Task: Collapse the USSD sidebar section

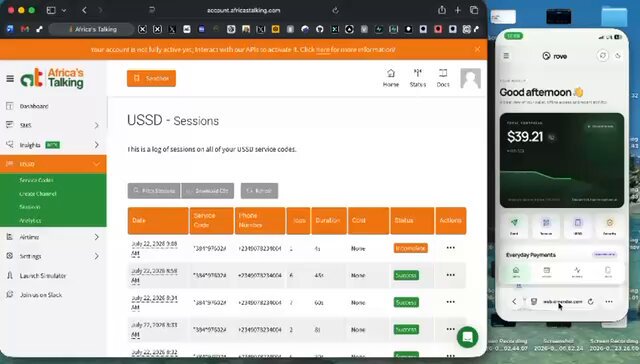Action: [x=53, y=164]
